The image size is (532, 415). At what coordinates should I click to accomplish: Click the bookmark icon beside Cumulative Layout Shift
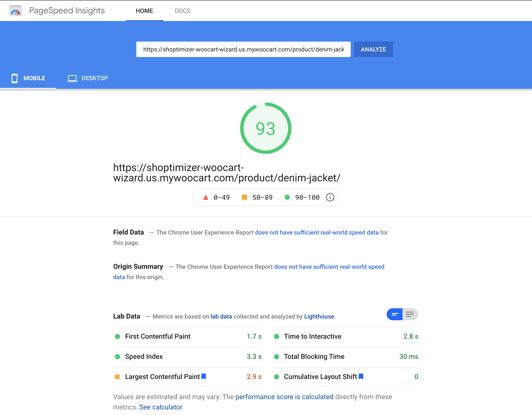361,376
